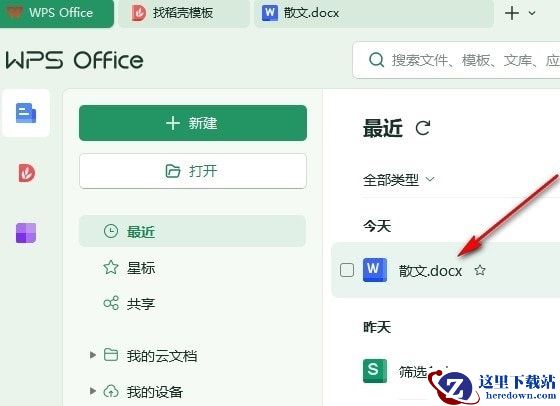Click the blue W icon of 散文.docx
The image size is (560, 406).
(375, 270)
